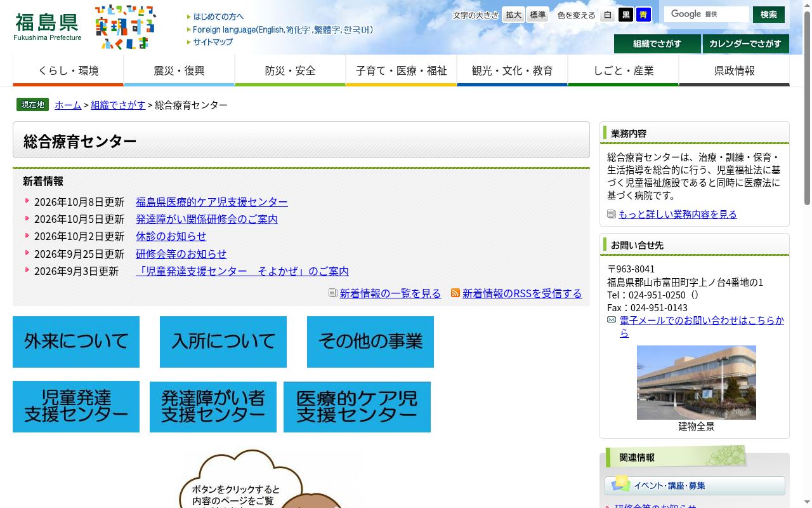Select blue color scheme swatch 青
Viewport: 812px width, 508px height.
[x=644, y=15]
